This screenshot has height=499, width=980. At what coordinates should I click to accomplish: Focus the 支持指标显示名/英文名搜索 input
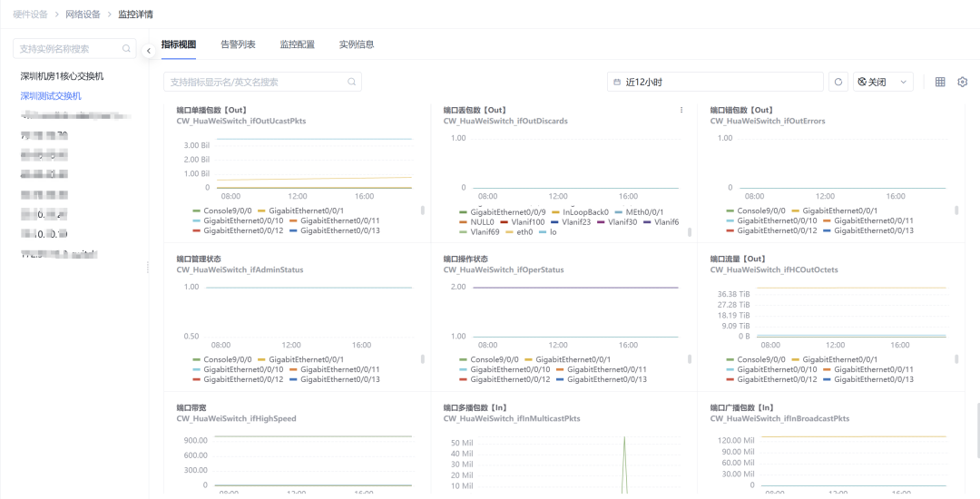pos(262,82)
